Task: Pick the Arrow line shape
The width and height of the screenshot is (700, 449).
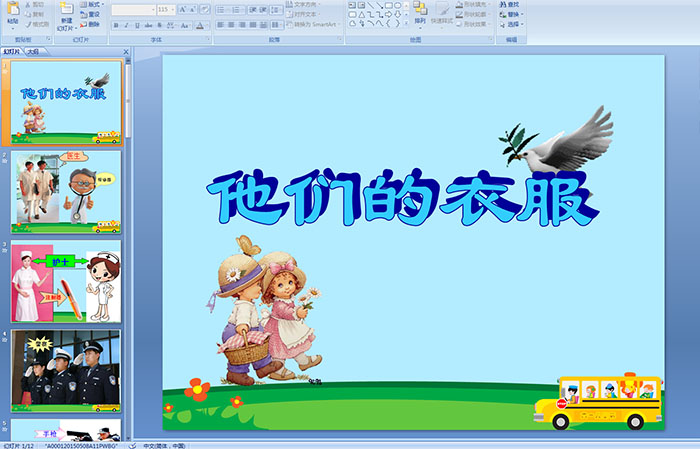Action: pyautogui.click(x=379, y=5)
